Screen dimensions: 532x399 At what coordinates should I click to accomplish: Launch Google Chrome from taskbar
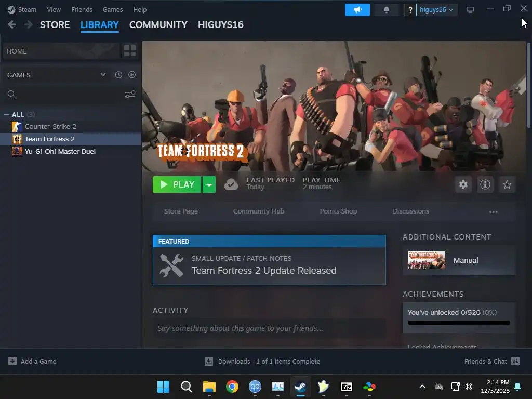click(x=232, y=387)
